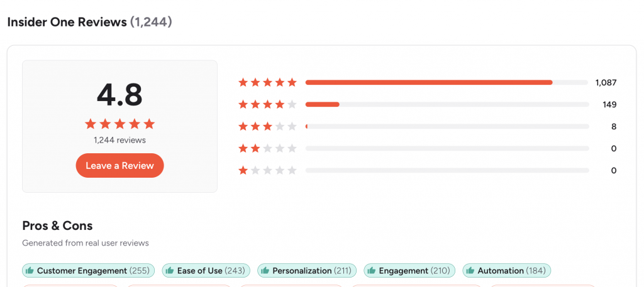
Task: Click the overall 4.8 rating stars
Action: click(x=119, y=124)
